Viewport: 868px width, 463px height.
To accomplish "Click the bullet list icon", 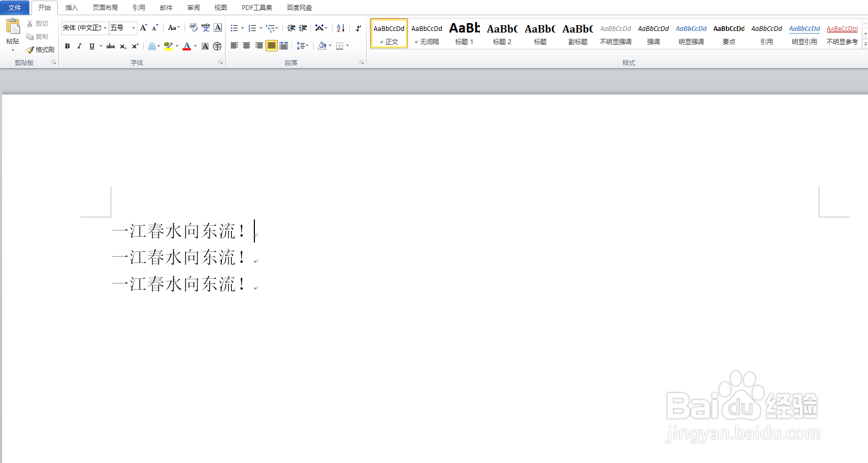I will [234, 28].
